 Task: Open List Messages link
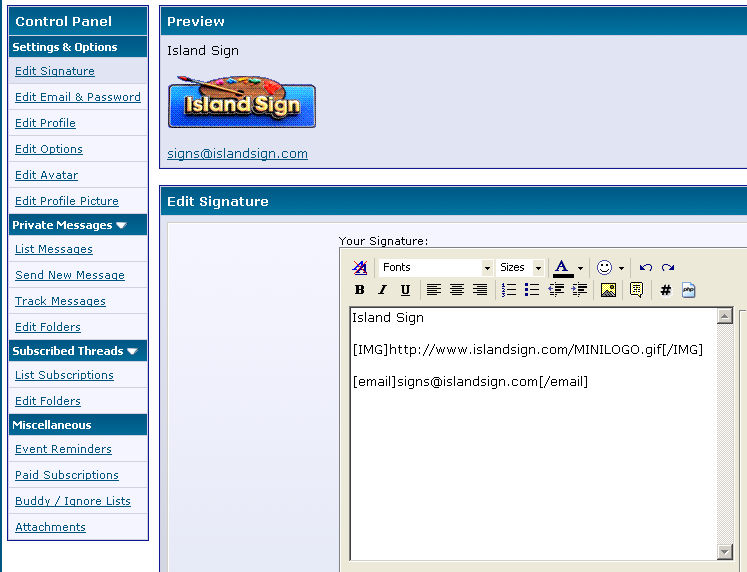pos(54,249)
